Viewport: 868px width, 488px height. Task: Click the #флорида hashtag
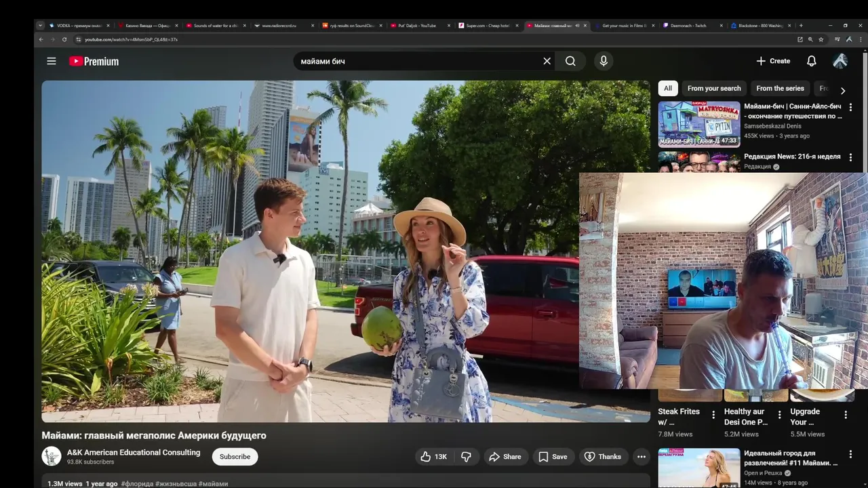[138, 484]
